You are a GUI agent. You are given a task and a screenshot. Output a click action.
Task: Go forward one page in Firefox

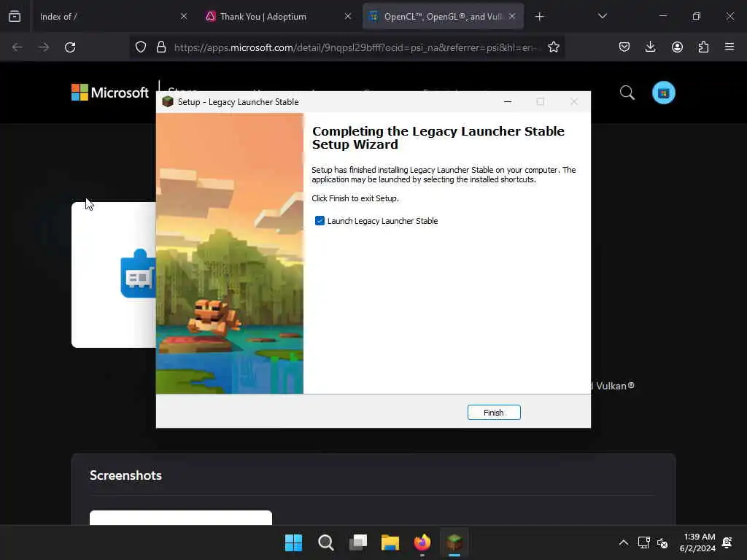[x=43, y=47]
